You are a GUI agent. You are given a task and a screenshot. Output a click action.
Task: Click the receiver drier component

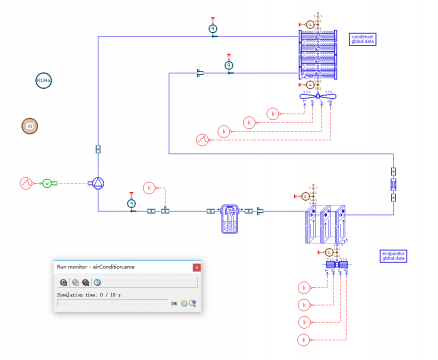(230, 219)
